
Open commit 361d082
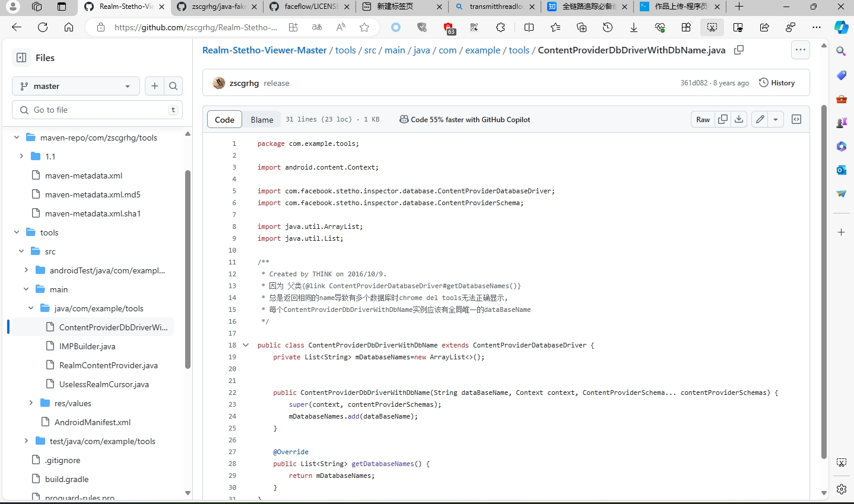694,83
